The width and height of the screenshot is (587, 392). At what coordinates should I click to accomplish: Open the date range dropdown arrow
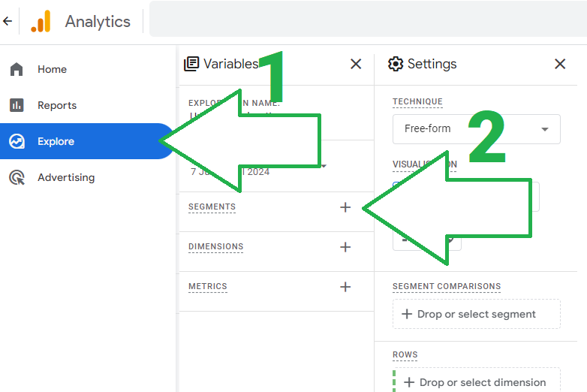point(324,166)
